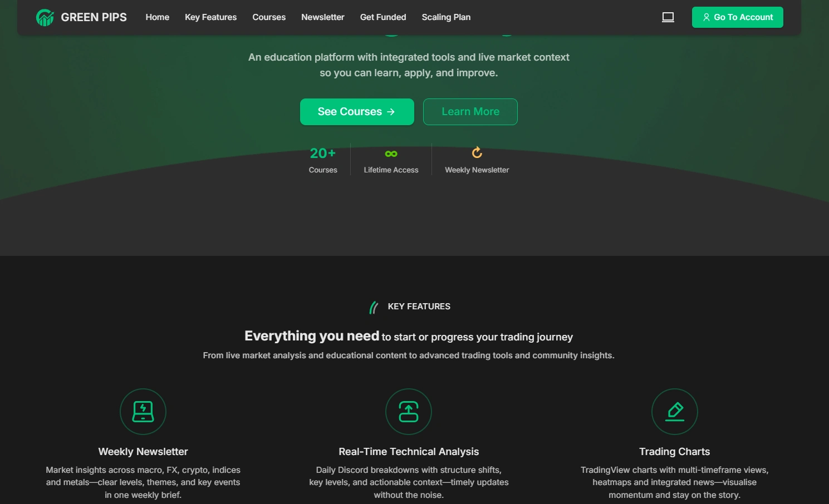Click the Trading Charts feature heading

tap(675, 452)
